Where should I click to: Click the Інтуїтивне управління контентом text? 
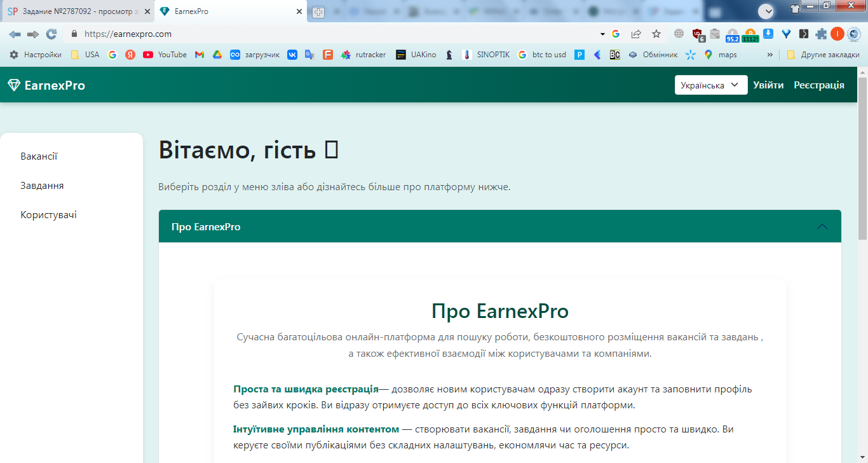[x=316, y=429]
